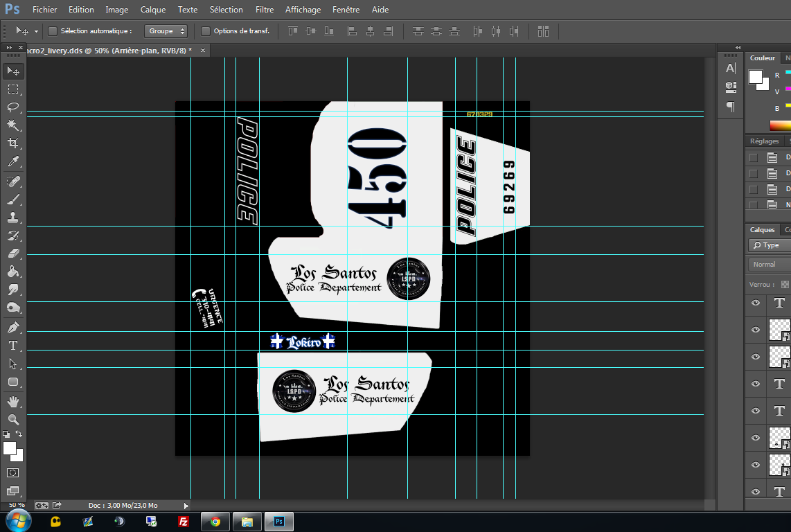Open the Calque menu
Screen dimensions: 791x532
click(153, 10)
